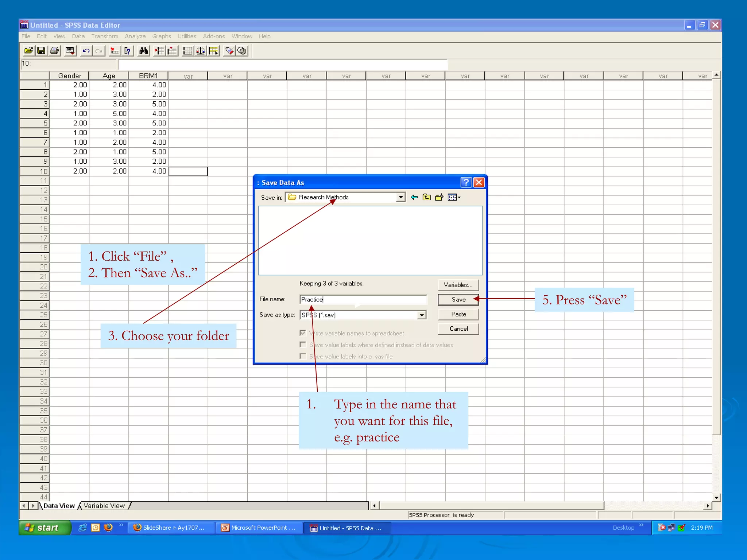
Task: Click the Print toolbar icon
Action: click(54, 51)
